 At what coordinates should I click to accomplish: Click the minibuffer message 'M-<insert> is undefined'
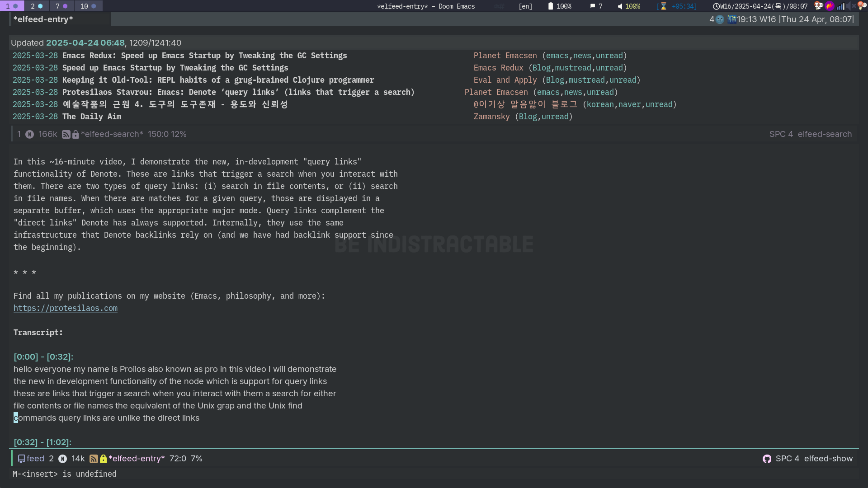[65, 474]
